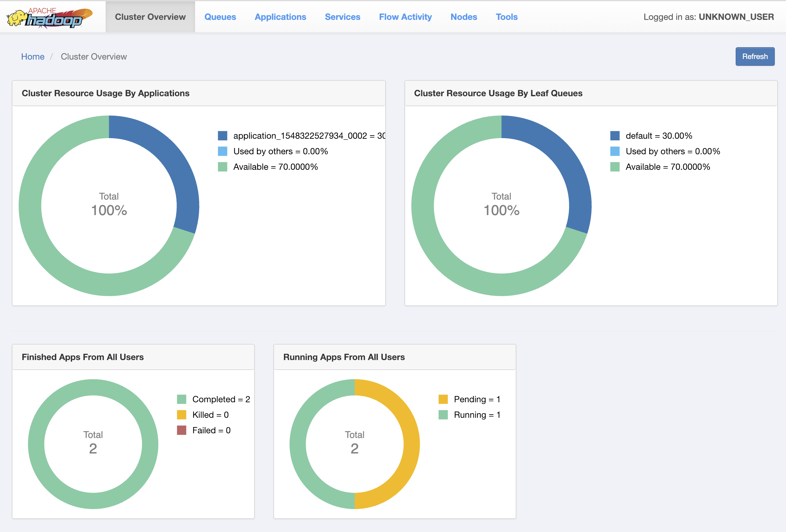The image size is (786, 532).
Task: Click the yellow Pending legend swatch
Action: coord(443,399)
